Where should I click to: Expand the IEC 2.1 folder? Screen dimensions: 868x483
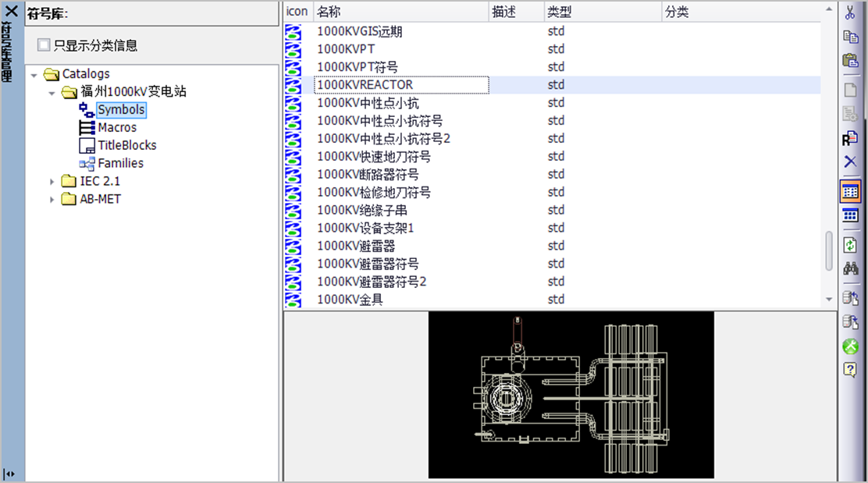pyautogui.click(x=52, y=181)
